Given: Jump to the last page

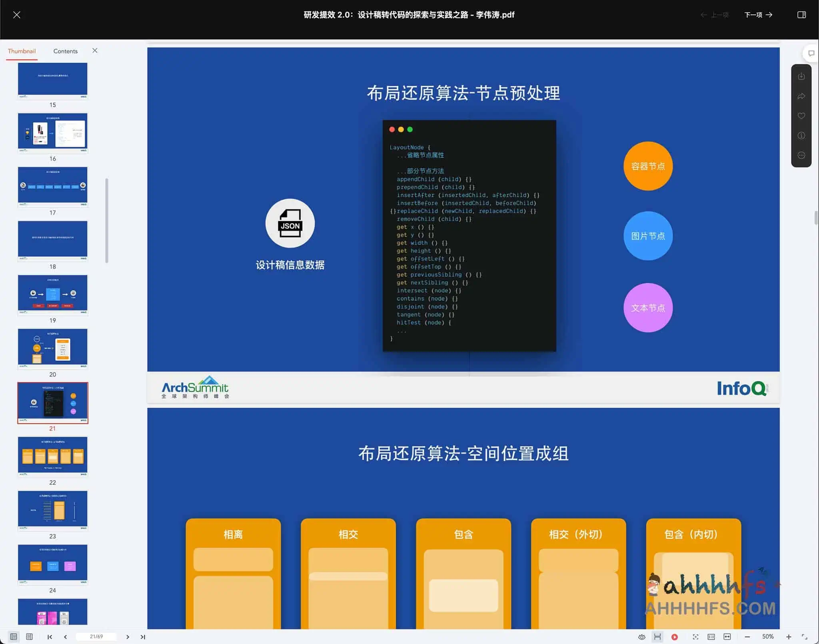Looking at the screenshot, I should 143,637.
